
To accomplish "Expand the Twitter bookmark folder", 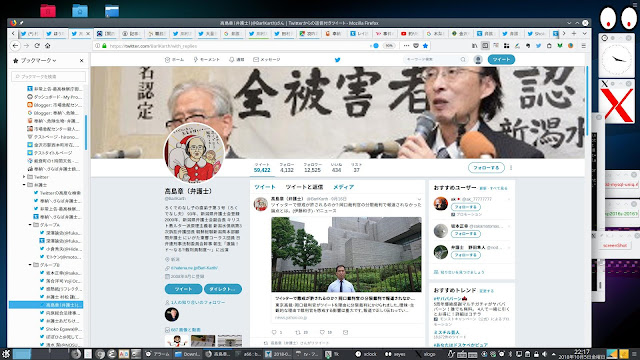I will [24, 177].
